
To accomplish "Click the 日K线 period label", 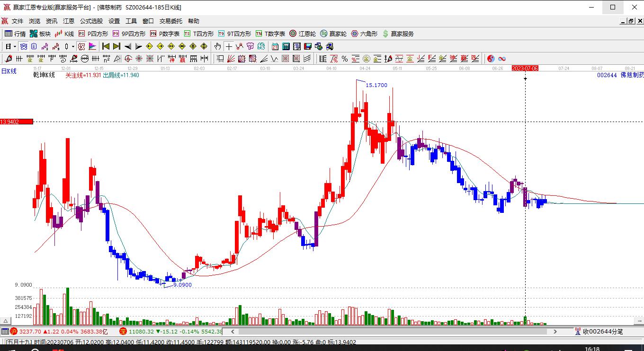I will click(9, 71).
